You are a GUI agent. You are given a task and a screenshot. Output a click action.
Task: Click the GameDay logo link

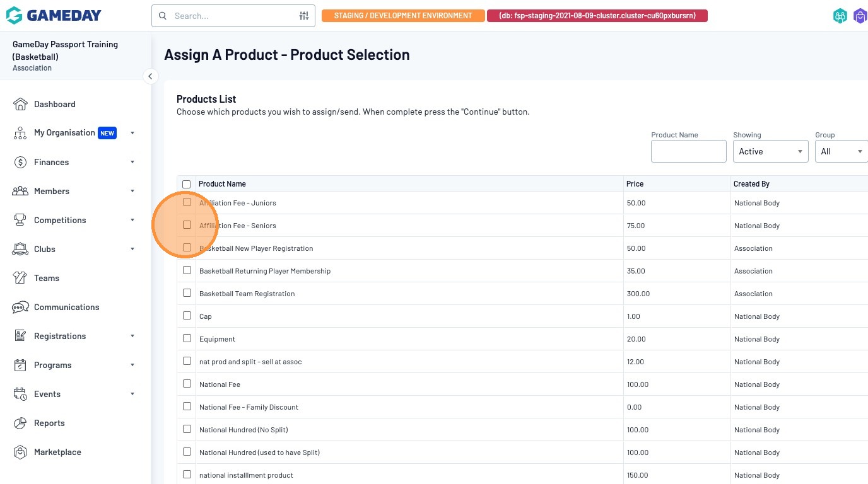(54, 16)
